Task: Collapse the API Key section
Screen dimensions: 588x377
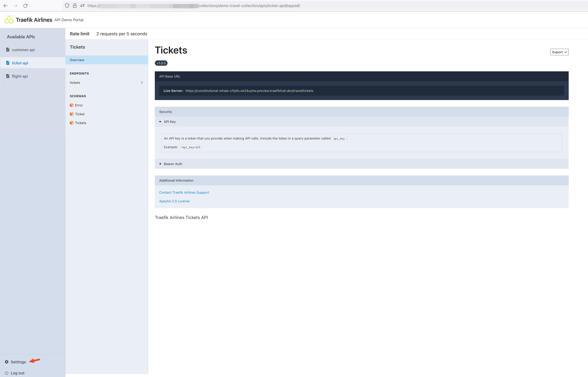Action: (170, 122)
